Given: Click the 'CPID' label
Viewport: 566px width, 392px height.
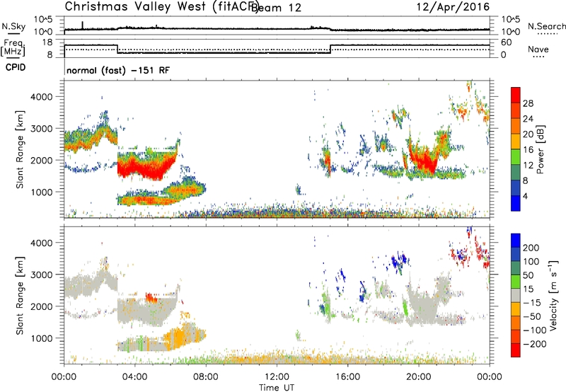Looking at the screenshot, I should (16, 67).
